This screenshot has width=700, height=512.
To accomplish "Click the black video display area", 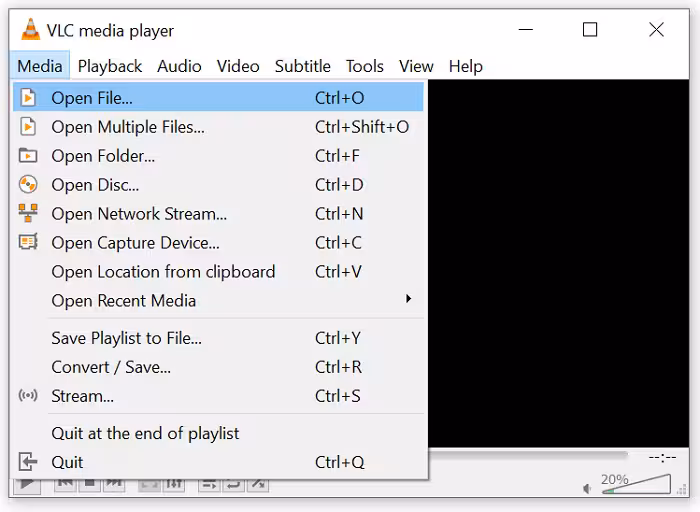I will (x=558, y=263).
